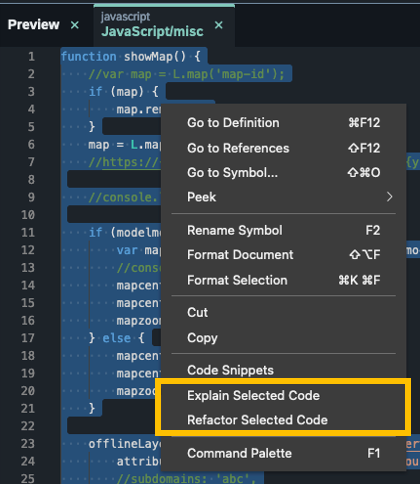The image size is (420, 484).
Task: Copy the selected code
Action: 283,338
